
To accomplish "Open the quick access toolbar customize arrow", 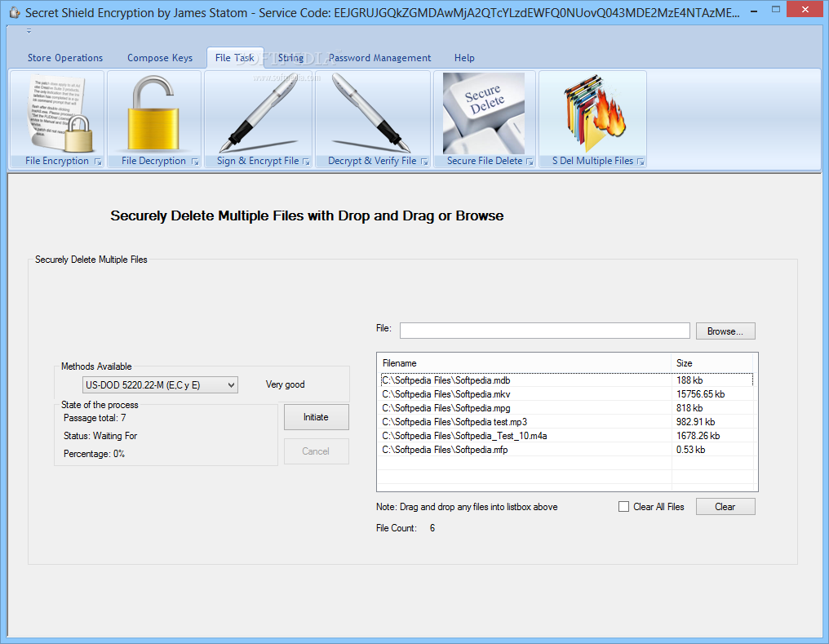I will [x=29, y=31].
